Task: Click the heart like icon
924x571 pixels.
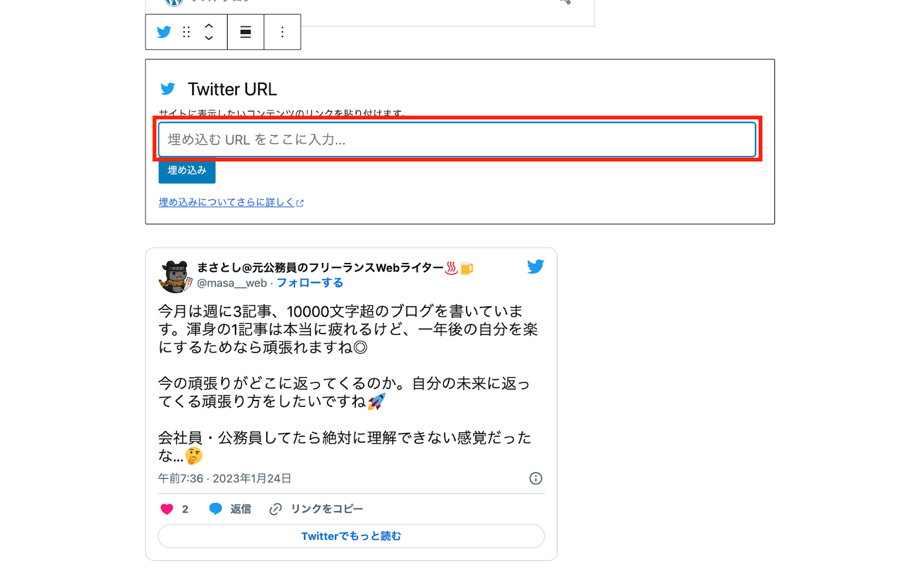Action: pyautogui.click(x=167, y=509)
